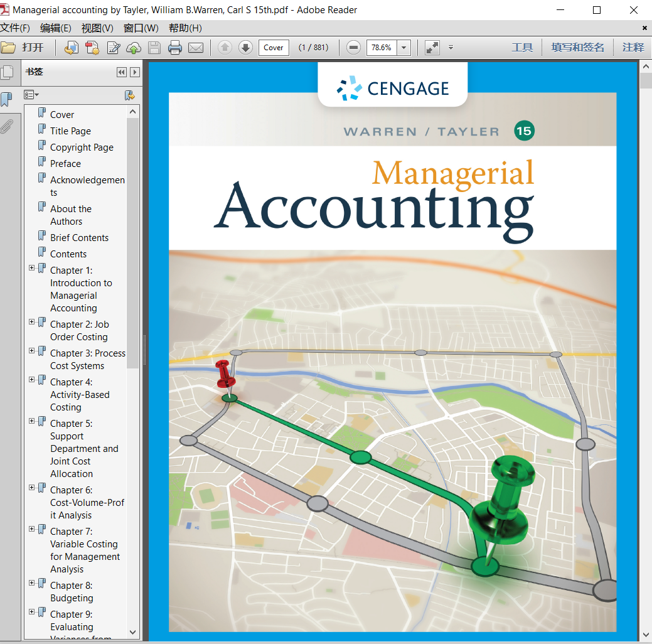Image resolution: width=652 pixels, height=644 pixels.
Task: Click the 书签 panel title
Action: [x=34, y=72]
